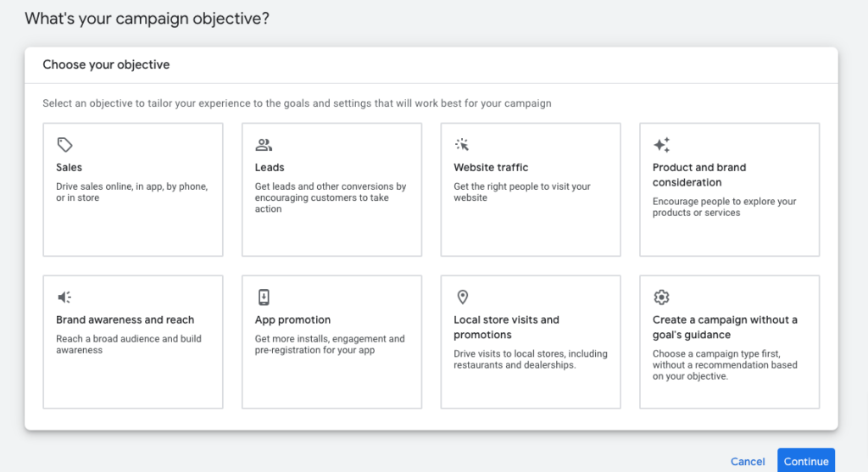Choose the App promotion objective title
Viewport: 868px width, 472px height.
pyautogui.click(x=292, y=320)
